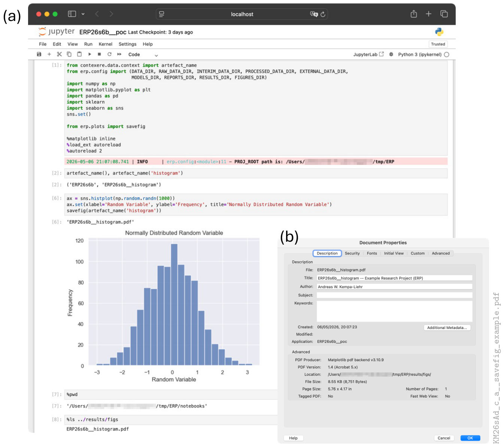Open a new Safari tab
Image resolution: width=504 pixels, height=447 pixels.
[429, 14]
